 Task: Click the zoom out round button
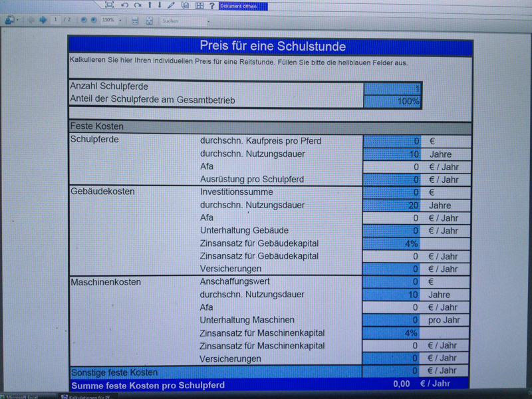point(84,21)
